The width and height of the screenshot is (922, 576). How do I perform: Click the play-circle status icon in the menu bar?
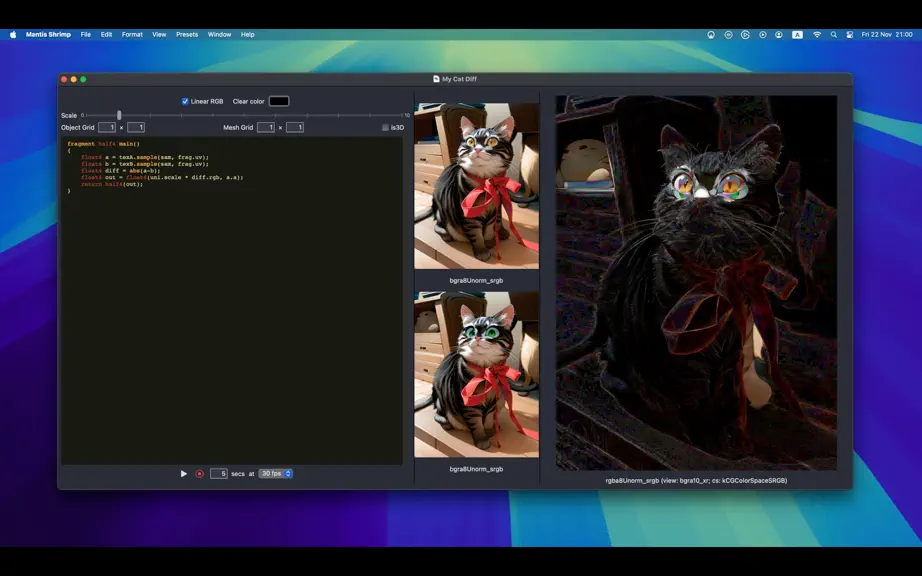[x=763, y=35]
